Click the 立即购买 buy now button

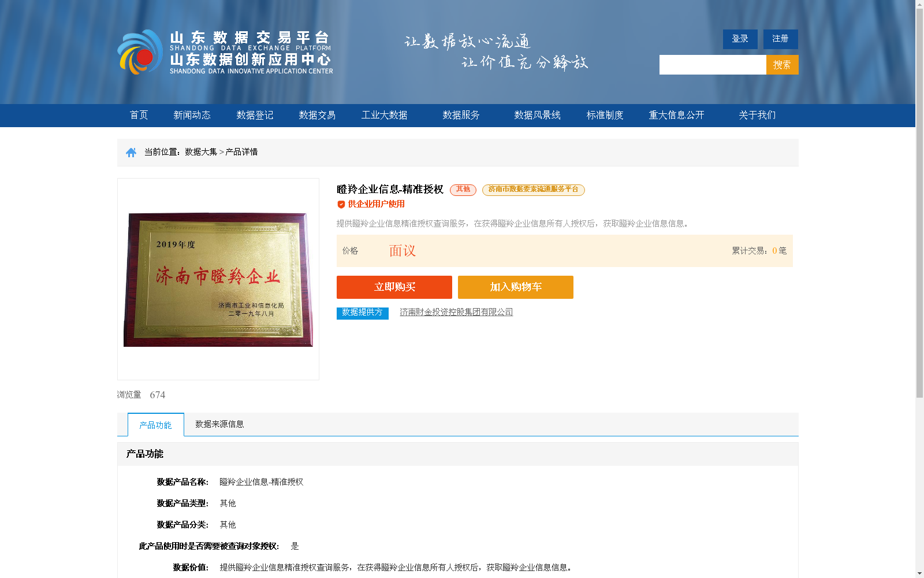coord(394,287)
